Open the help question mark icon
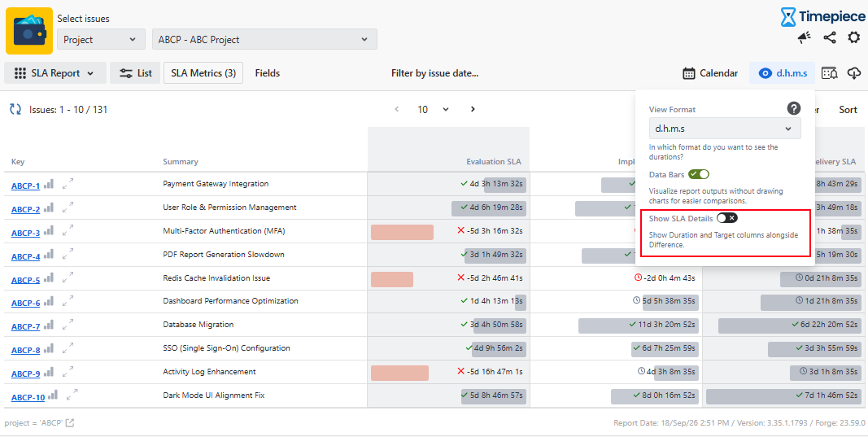 (x=794, y=108)
